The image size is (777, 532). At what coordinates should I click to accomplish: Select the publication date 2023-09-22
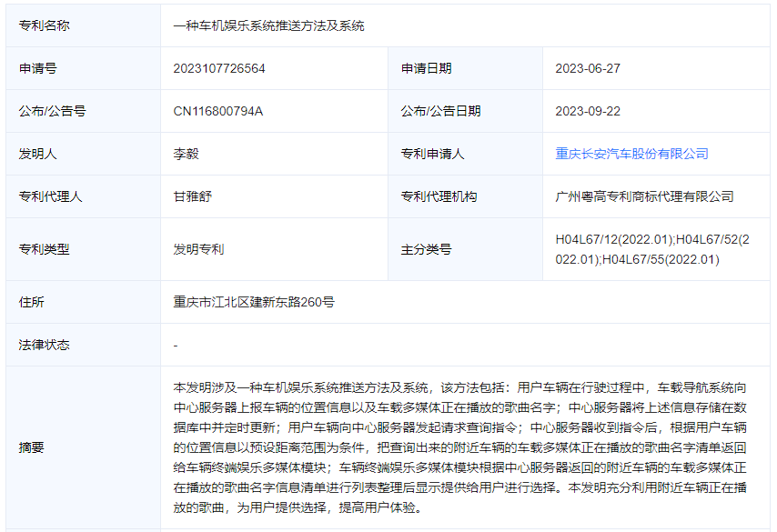[x=588, y=111]
